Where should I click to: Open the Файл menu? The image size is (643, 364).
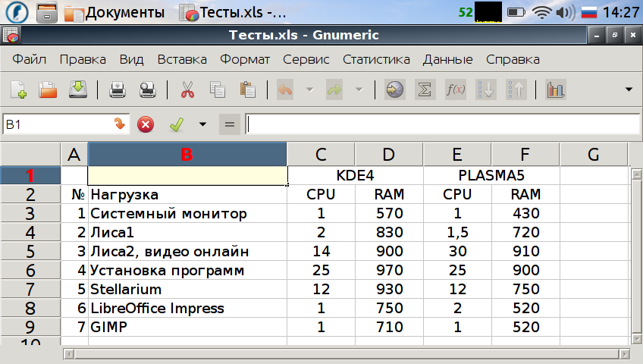click(29, 59)
